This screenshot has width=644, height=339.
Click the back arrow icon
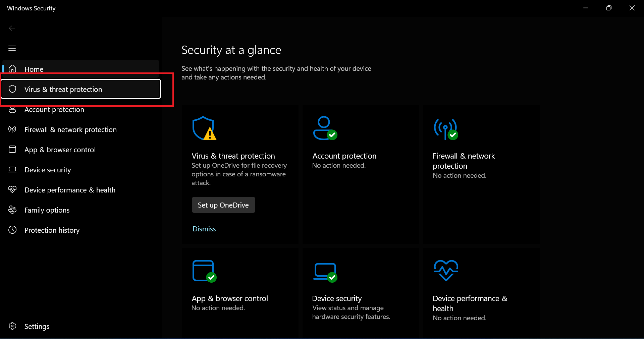[x=12, y=28]
